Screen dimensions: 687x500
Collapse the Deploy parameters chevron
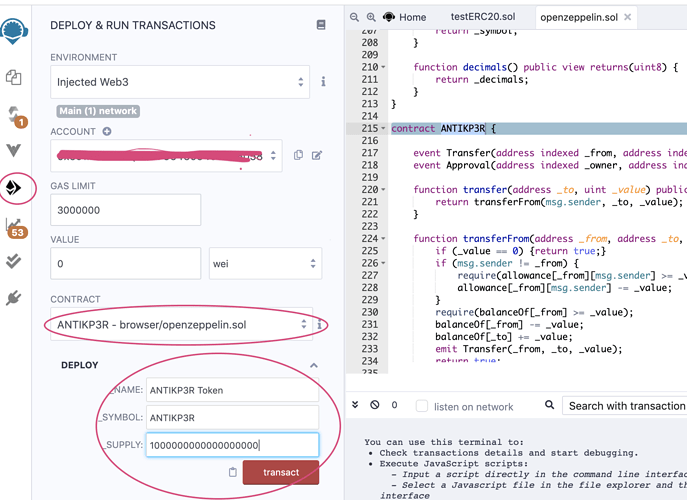click(x=314, y=365)
